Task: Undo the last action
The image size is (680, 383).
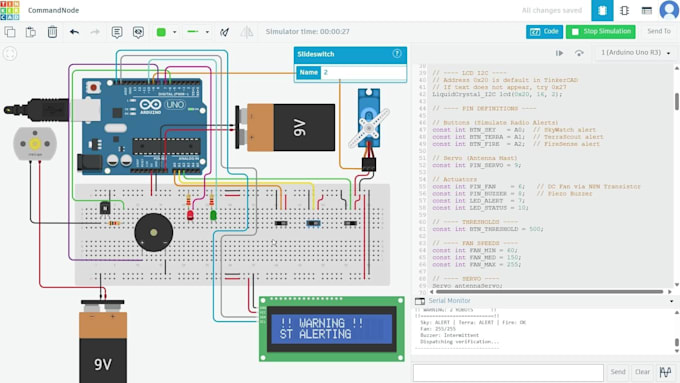Action: click(x=74, y=32)
